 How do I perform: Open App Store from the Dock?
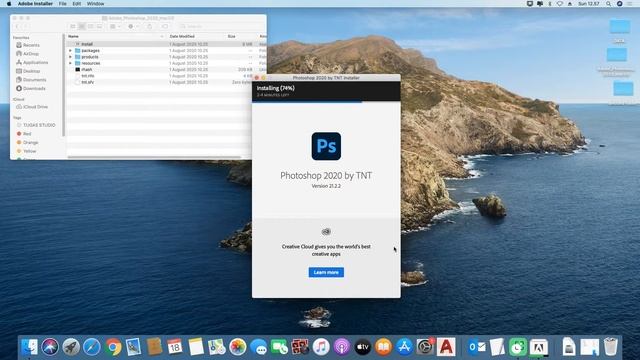coord(404,347)
